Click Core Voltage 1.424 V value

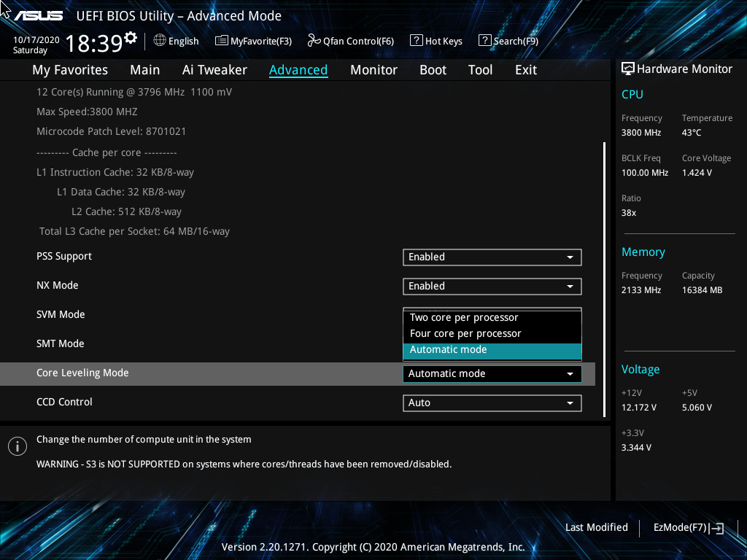point(697,173)
